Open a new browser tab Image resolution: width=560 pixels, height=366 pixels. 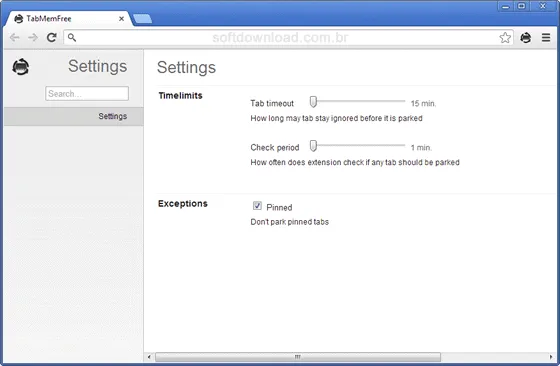click(x=142, y=19)
